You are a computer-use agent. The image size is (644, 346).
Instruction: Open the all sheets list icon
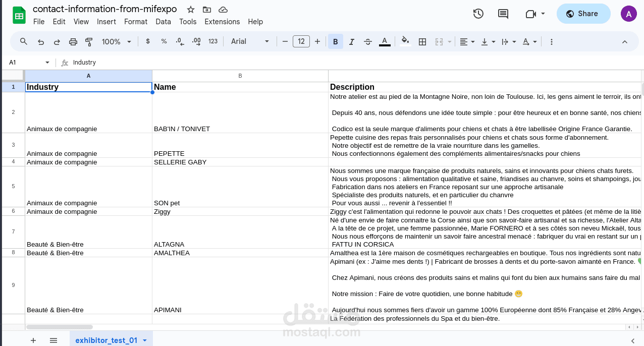53,340
